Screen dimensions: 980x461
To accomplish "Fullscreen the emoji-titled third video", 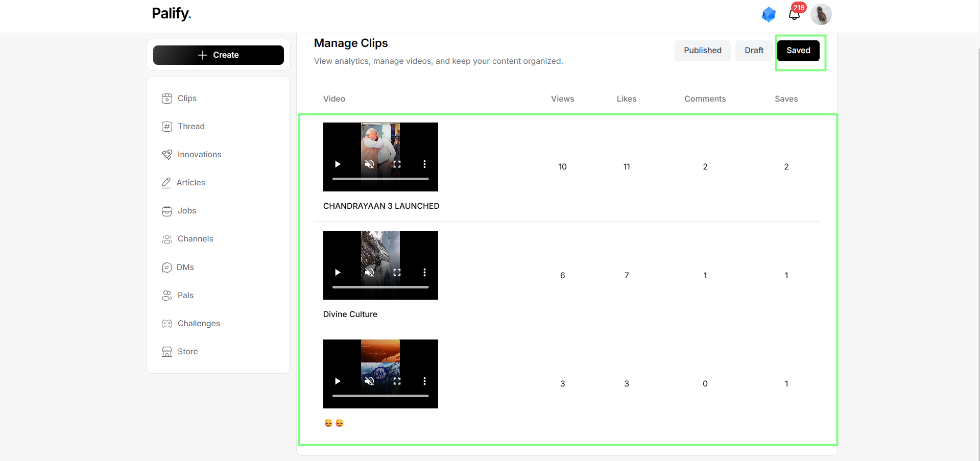I will [x=397, y=381].
